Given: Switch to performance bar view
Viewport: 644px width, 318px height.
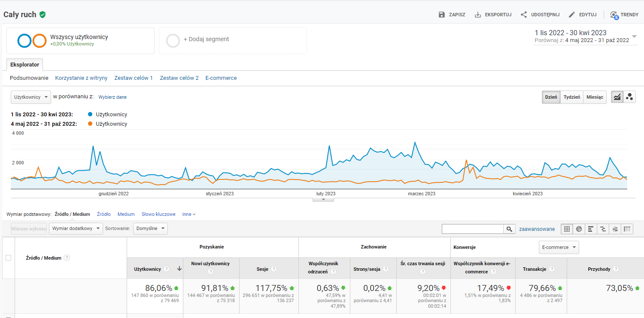Looking at the screenshot, I should [591, 229].
